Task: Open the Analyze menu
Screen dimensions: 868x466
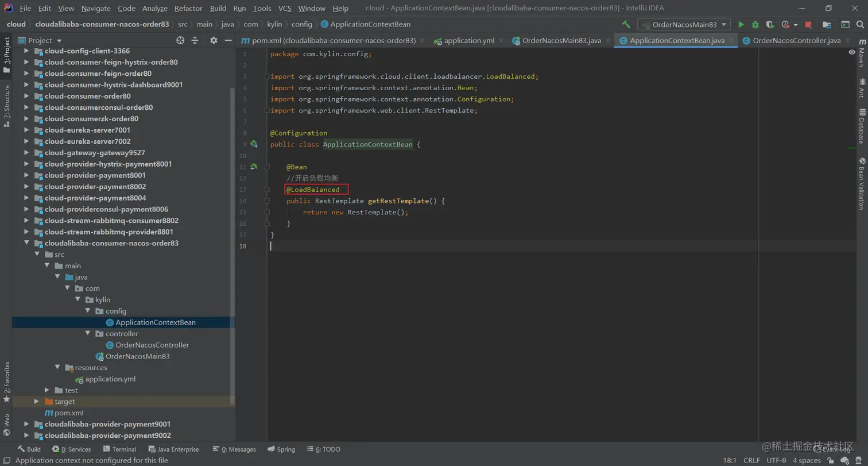Action: tap(154, 8)
